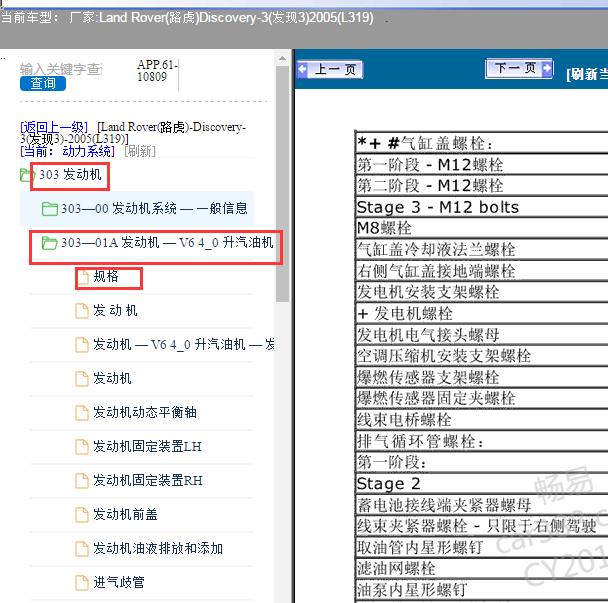Click the left arrow icon on 上一页
This screenshot has width=608, height=603.
(x=302, y=69)
